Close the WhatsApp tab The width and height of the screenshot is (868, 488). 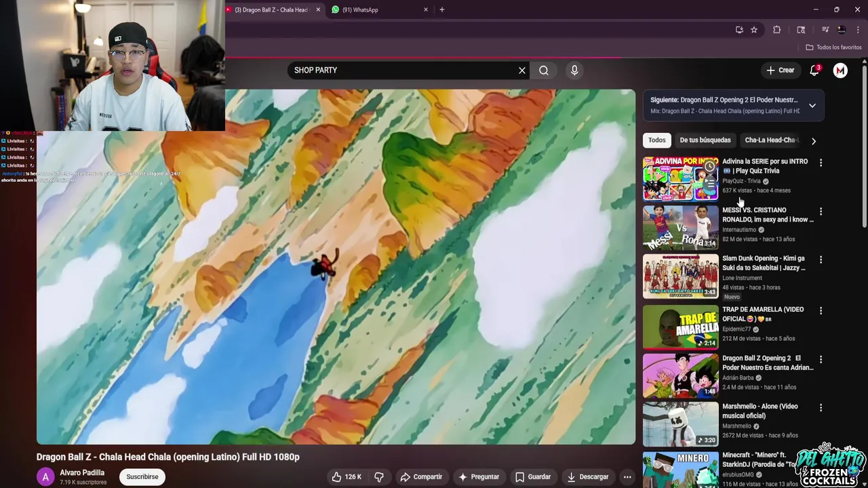[x=426, y=9]
